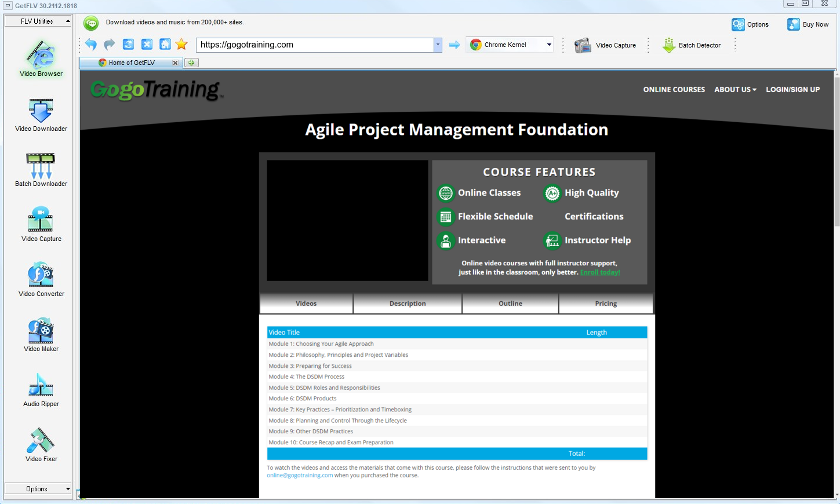Screen dimensions: 840x504
Task: Click the Enroll today link
Action: (600, 272)
